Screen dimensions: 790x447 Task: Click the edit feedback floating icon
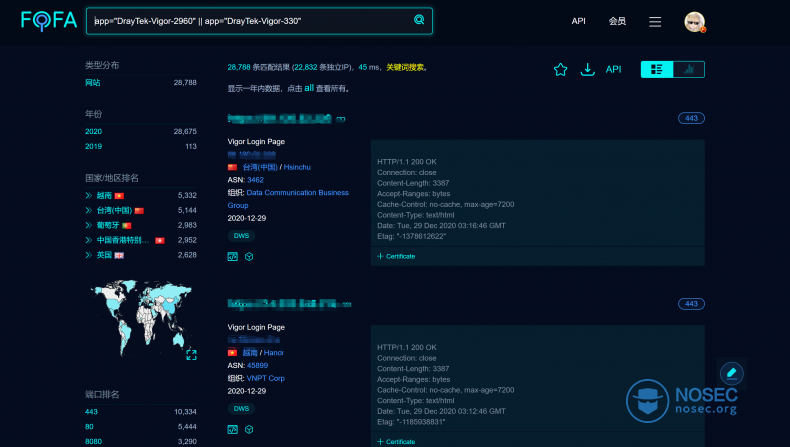pyautogui.click(x=732, y=373)
